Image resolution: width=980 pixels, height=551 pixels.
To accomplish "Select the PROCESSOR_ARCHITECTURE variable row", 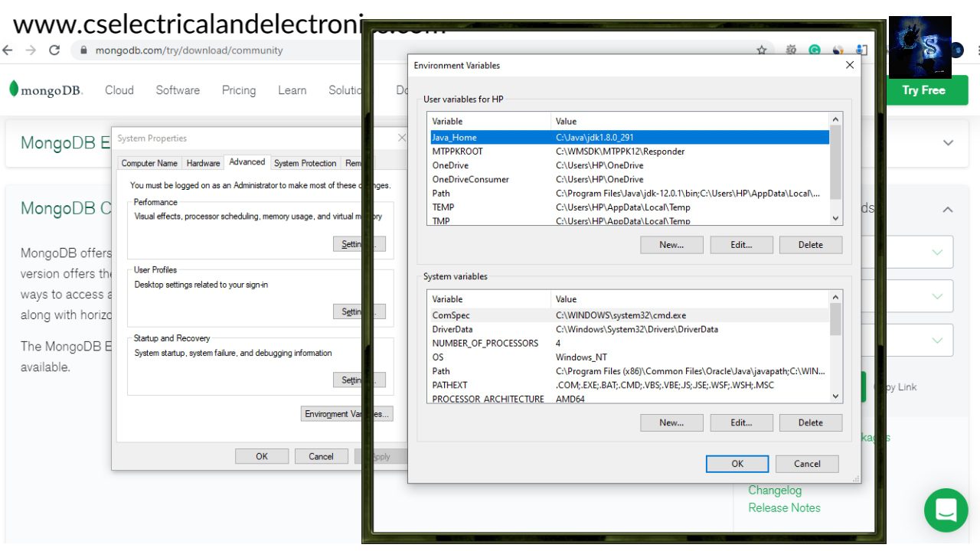I will pyautogui.click(x=629, y=398).
